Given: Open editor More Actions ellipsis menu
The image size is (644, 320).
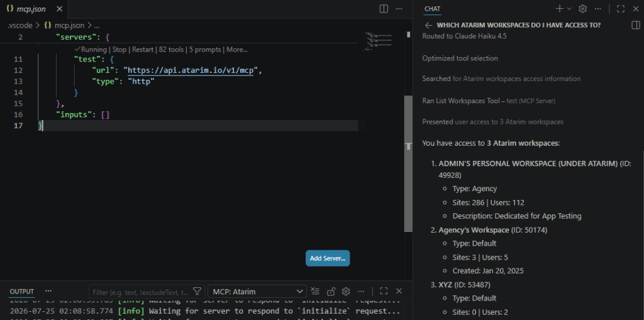Looking at the screenshot, I should pyautogui.click(x=399, y=9).
